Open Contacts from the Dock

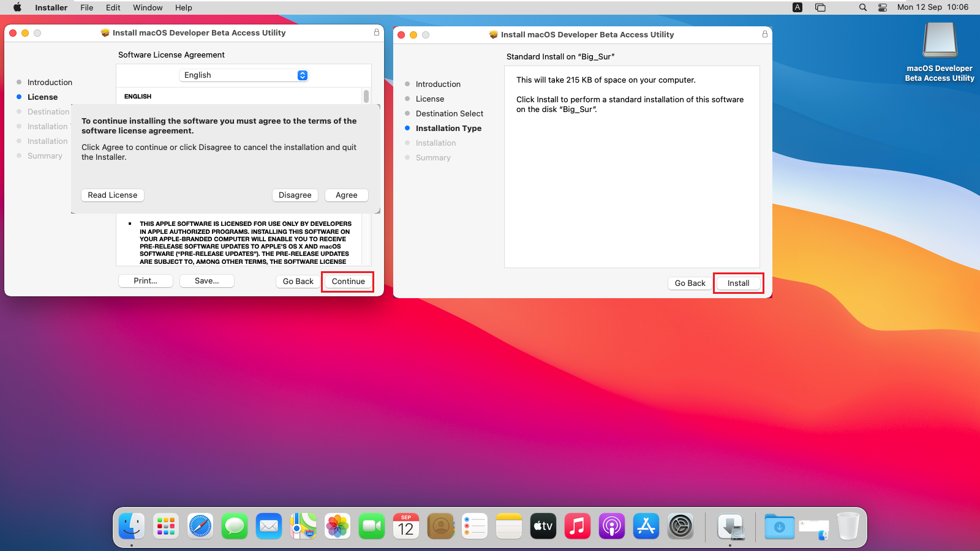440,527
